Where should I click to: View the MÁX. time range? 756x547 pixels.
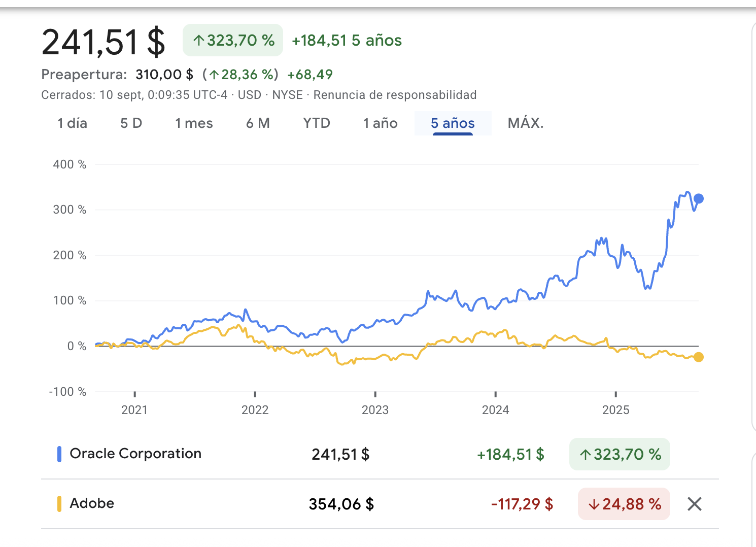click(526, 123)
